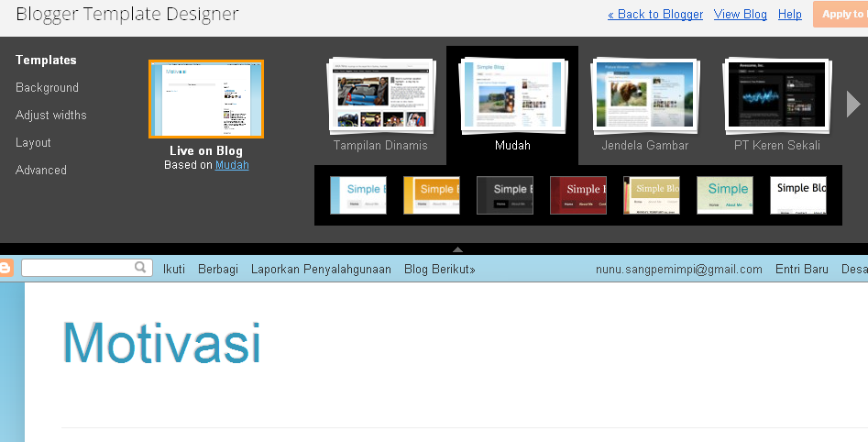The image size is (868, 442).
Task: Focus the blog navbar search field
Action: pos(87,268)
